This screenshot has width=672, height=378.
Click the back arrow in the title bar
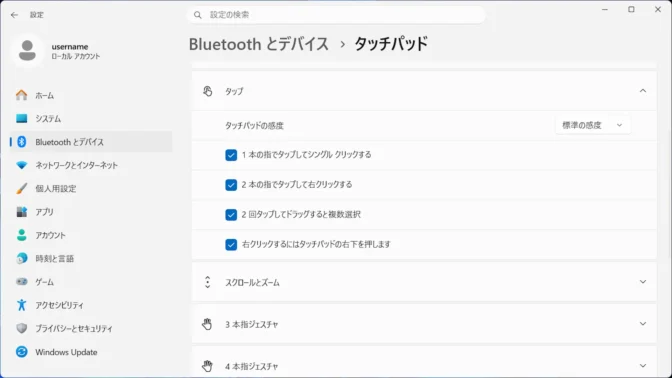15,15
